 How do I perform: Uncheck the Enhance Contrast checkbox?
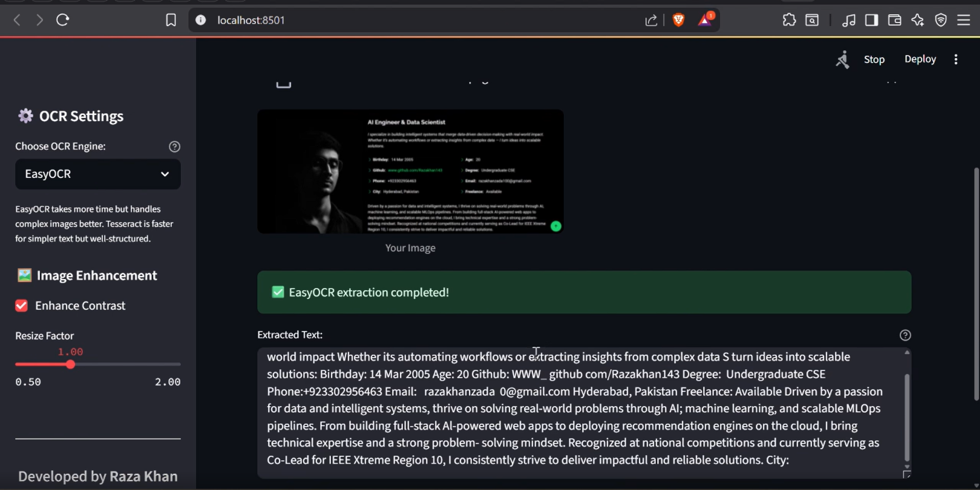coord(21,306)
